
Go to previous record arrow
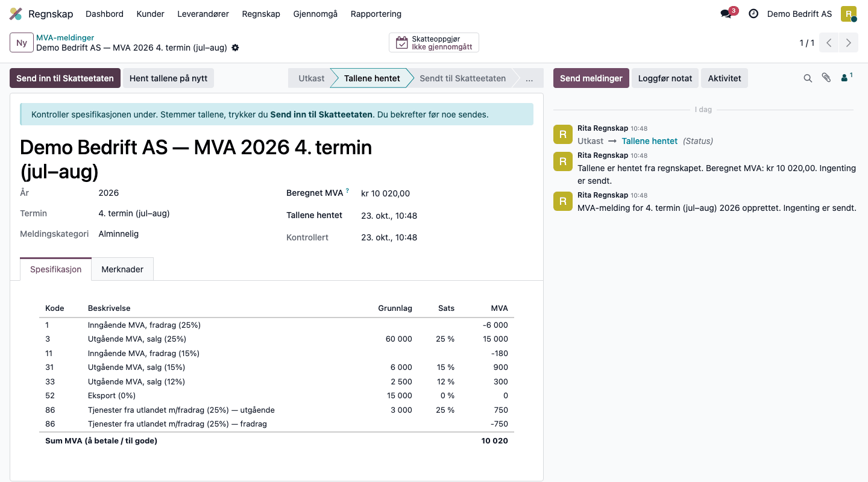[829, 43]
